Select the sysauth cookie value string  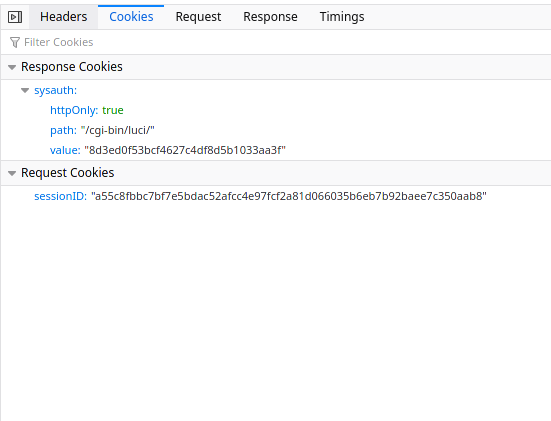tap(185, 150)
